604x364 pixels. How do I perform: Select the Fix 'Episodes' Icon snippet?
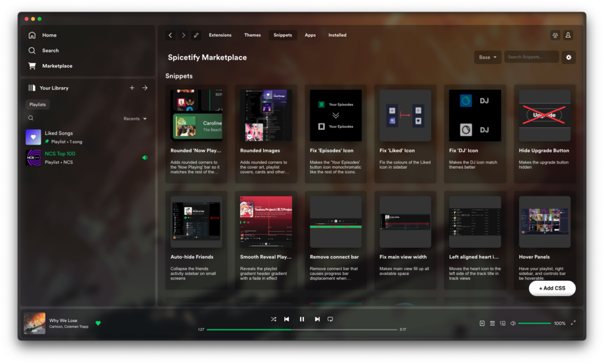tap(336, 134)
